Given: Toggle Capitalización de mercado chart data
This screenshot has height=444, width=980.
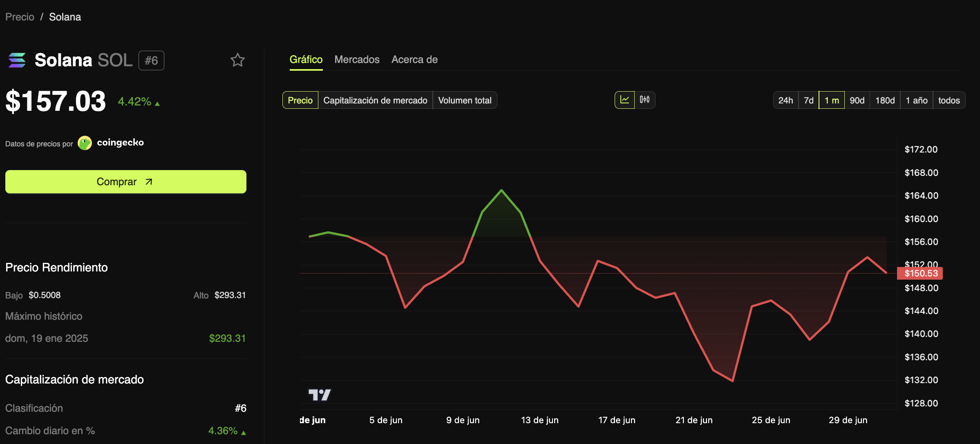Looking at the screenshot, I should coord(375,100).
